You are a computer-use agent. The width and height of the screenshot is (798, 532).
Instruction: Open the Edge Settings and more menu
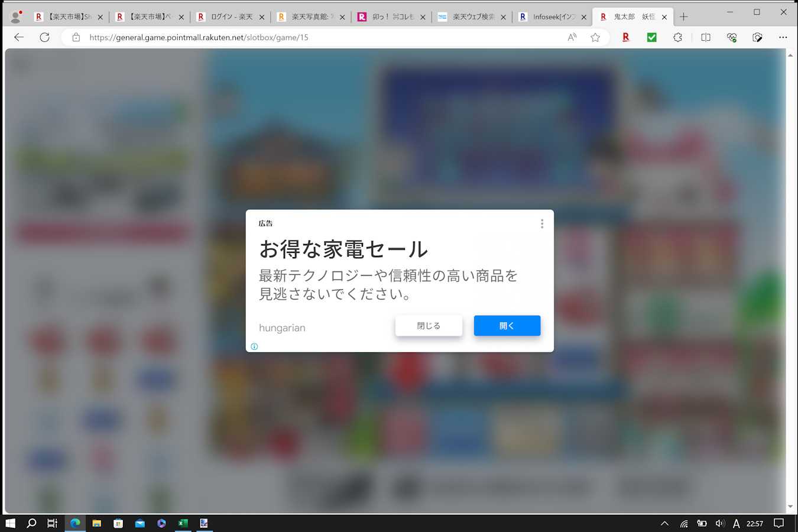coord(783,37)
